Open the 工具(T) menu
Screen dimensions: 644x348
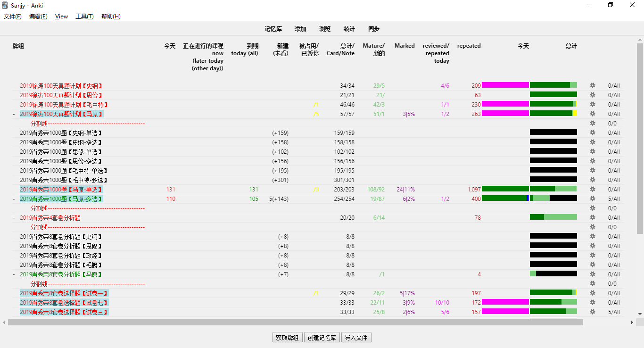click(x=84, y=17)
